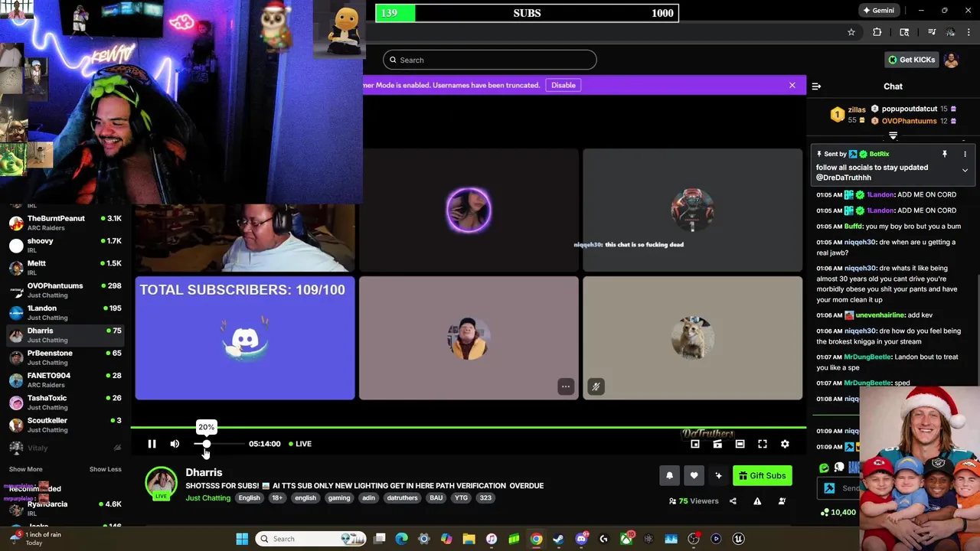
Task: Open OVOPhantuums channel in sidebar
Action: coord(65,291)
